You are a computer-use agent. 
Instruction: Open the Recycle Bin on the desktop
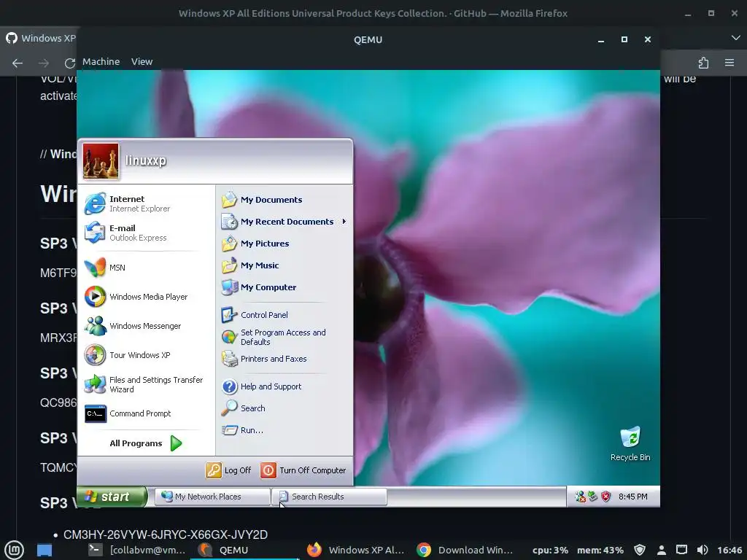(x=630, y=444)
